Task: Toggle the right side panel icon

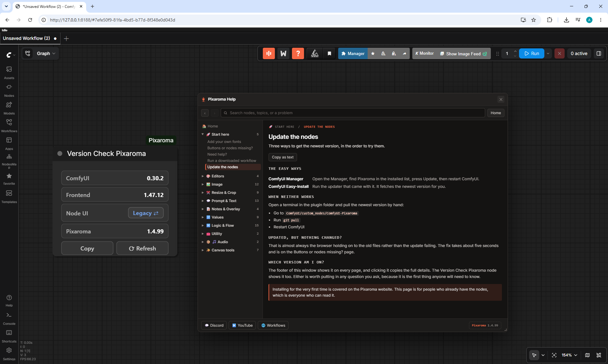Action: coord(599,53)
